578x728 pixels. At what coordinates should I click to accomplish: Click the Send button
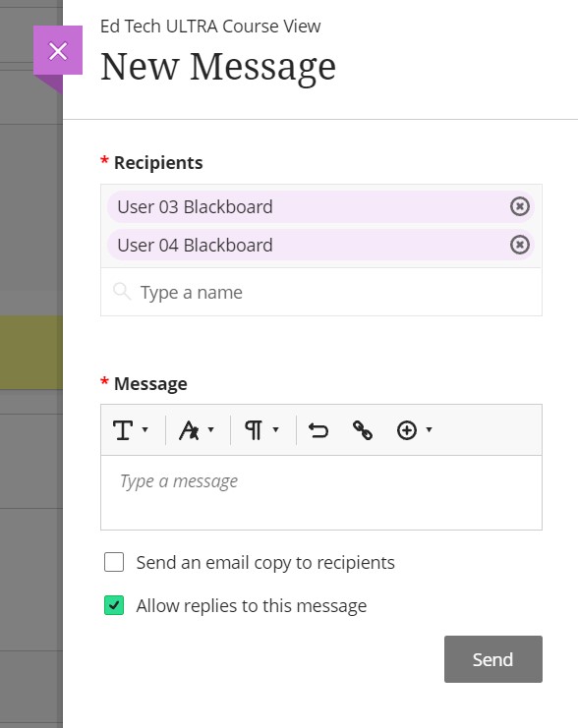point(493,659)
